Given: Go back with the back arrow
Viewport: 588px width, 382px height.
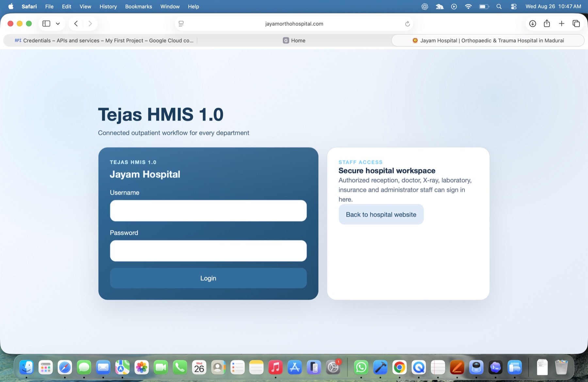Looking at the screenshot, I should [76, 24].
